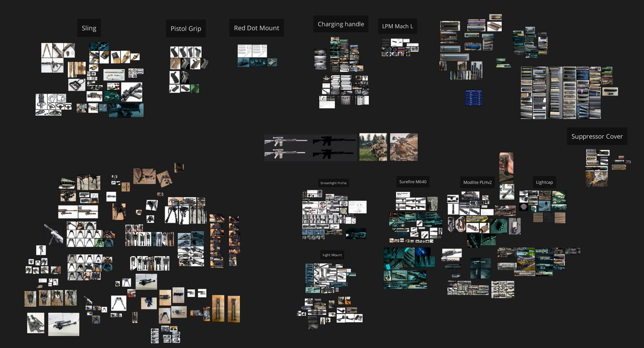Select the "Pistol Grip" group label
The image size is (644, 348).
186,28
